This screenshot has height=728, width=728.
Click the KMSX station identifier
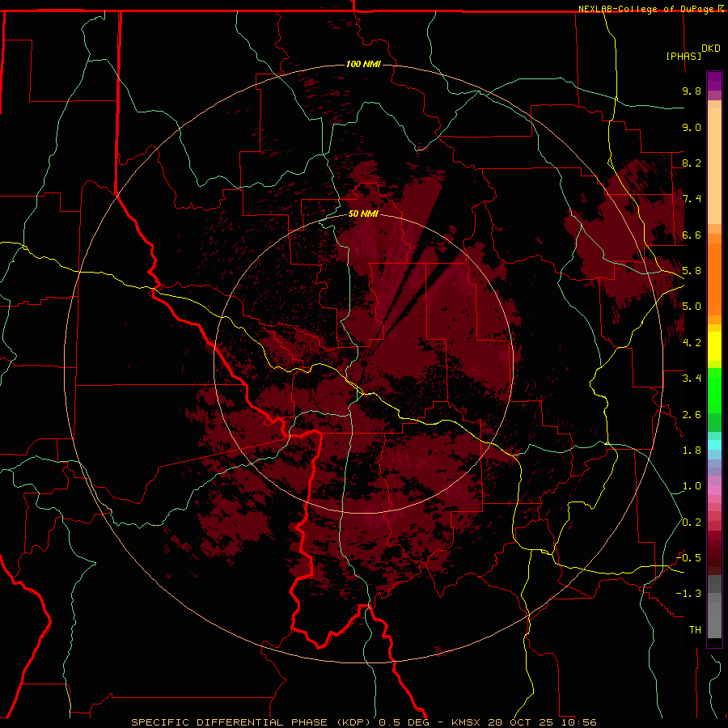tap(466, 722)
